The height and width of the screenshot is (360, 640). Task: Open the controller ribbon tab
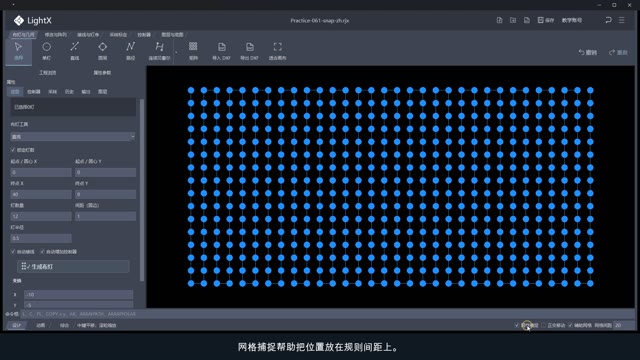tap(144, 35)
